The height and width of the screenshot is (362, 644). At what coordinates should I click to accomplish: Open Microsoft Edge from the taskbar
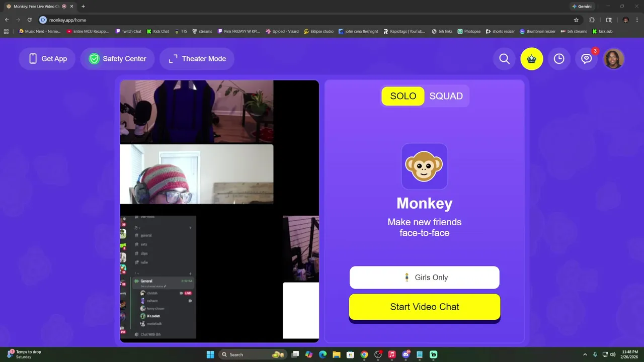[323, 354]
